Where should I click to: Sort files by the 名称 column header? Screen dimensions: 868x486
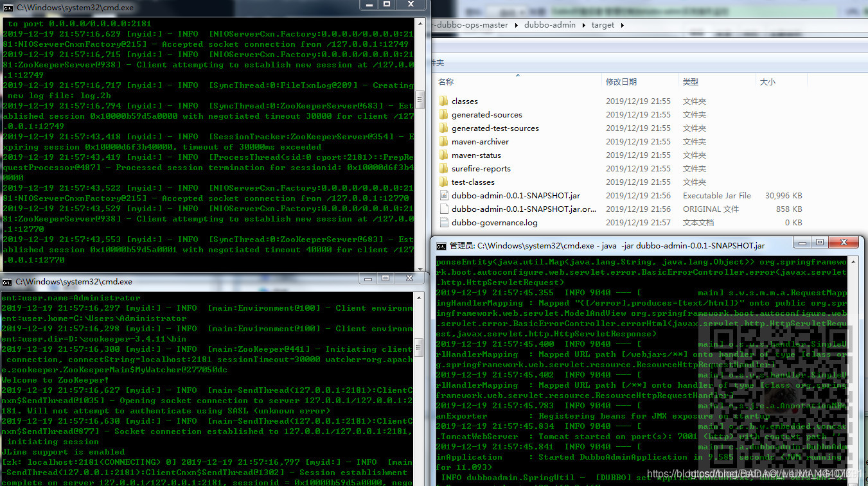(446, 82)
